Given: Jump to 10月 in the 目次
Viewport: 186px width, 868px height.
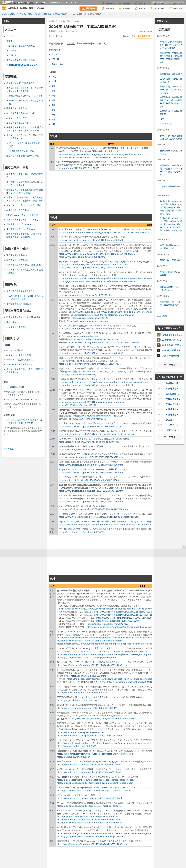Looking at the screenshot, I should 54,81.
